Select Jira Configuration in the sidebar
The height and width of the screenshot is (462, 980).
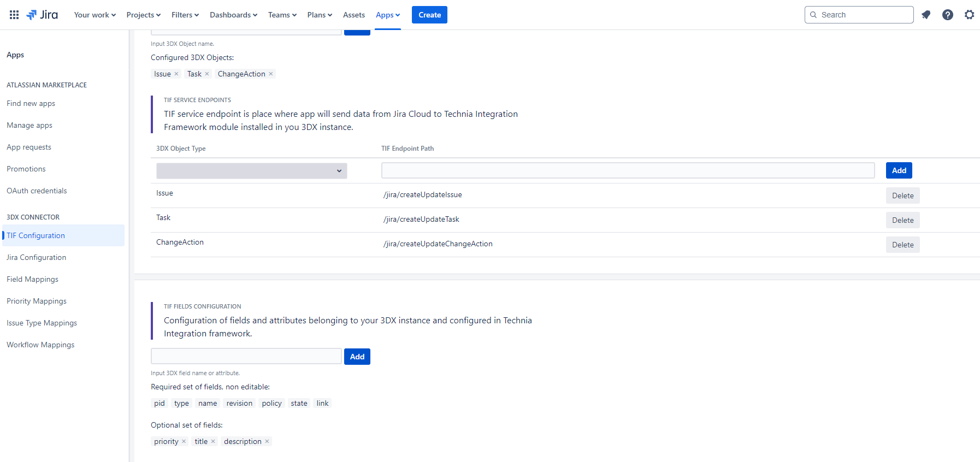click(x=37, y=257)
